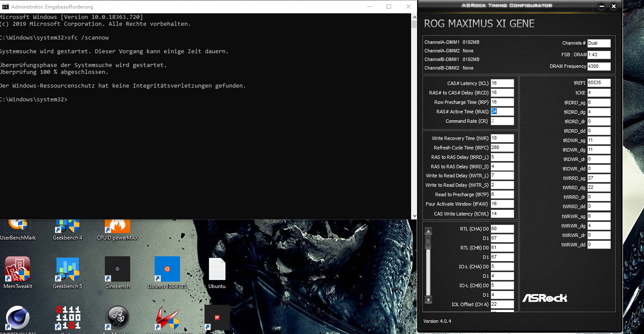Select the MemTweakIt desktop shortcut
Screen dimensions: 644x334
click(x=18, y=273)
